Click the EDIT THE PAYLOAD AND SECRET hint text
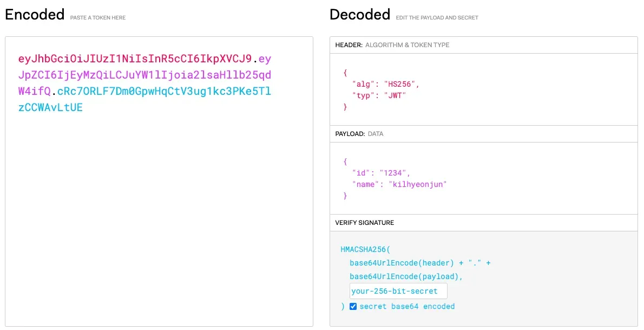644x330 pixels. 437,17
